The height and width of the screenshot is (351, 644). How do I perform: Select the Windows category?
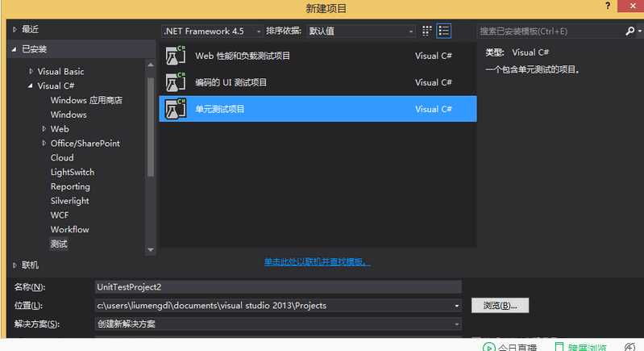pyautogui.click(x=69, y=115)
